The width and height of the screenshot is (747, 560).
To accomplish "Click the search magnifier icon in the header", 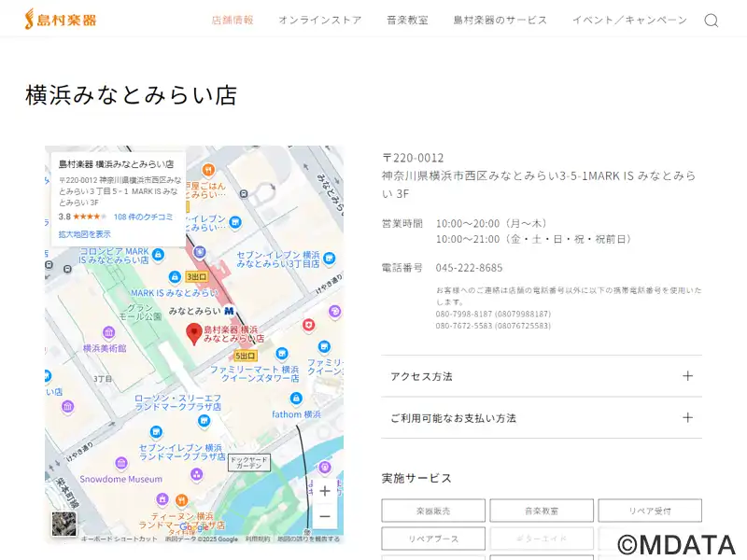I will click(x=712, y=21).
